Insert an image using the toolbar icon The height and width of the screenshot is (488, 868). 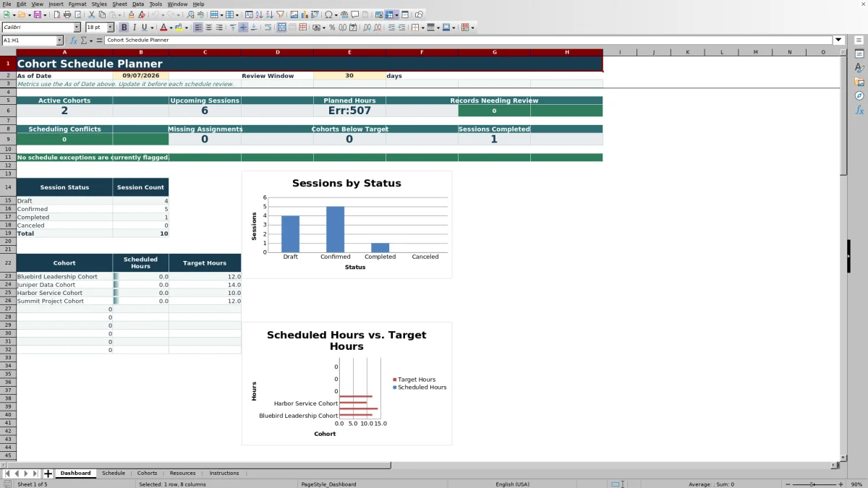click(x=294, y=14)
